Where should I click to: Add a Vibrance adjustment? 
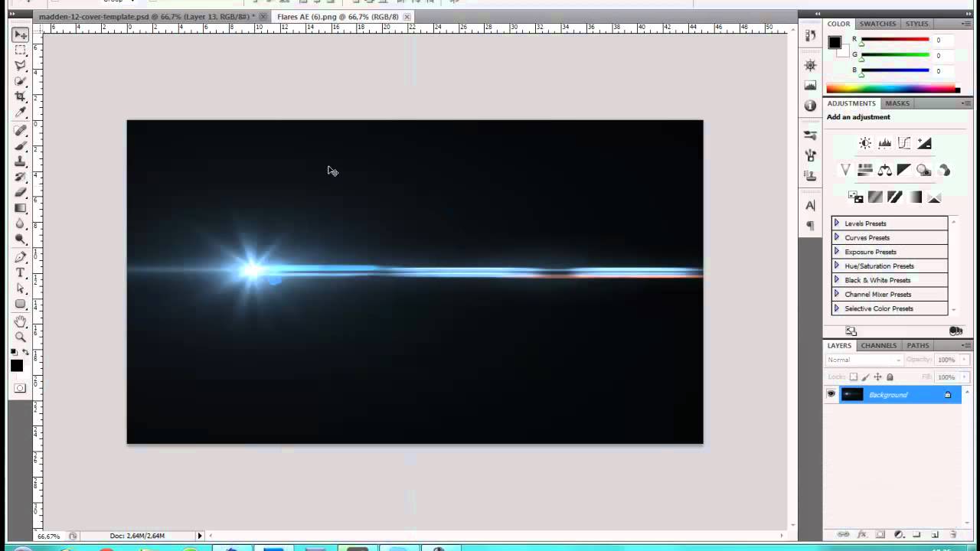point(845,170)
